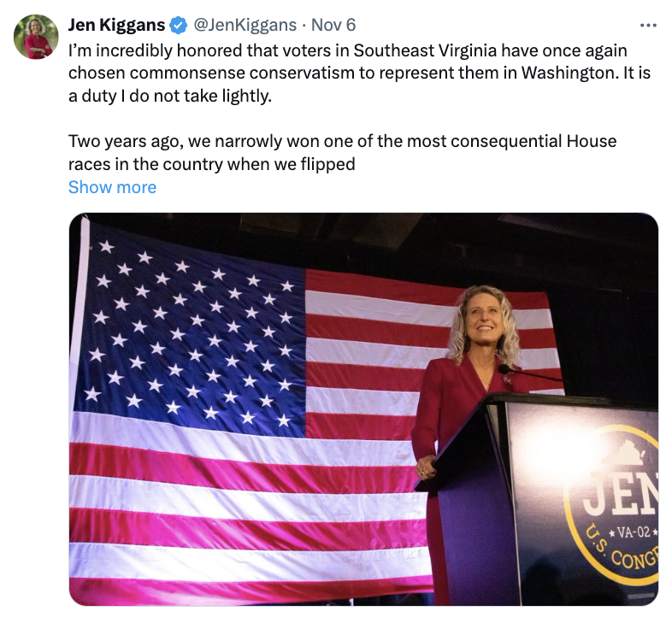Click the first paragraph of tweet text

coord(359,73)
